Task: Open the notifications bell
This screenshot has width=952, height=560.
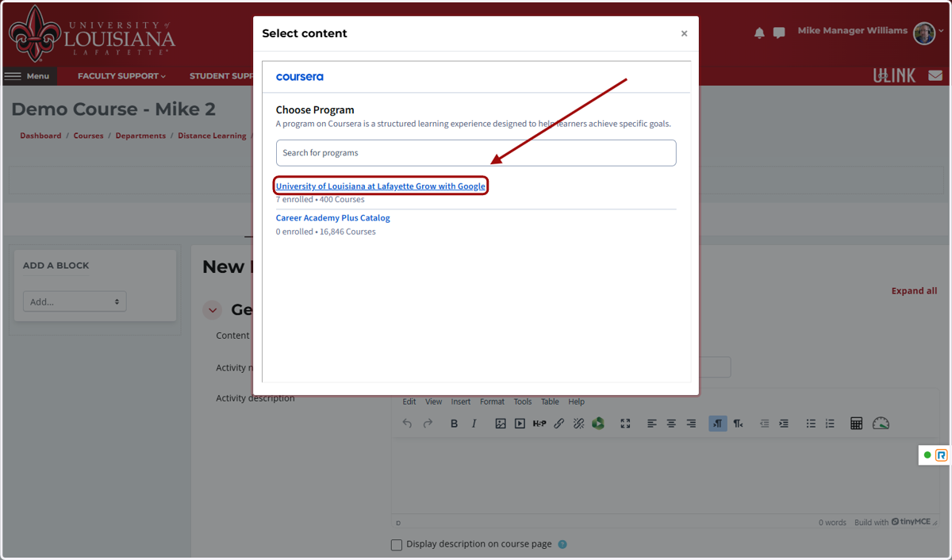Action: (759, 33)
